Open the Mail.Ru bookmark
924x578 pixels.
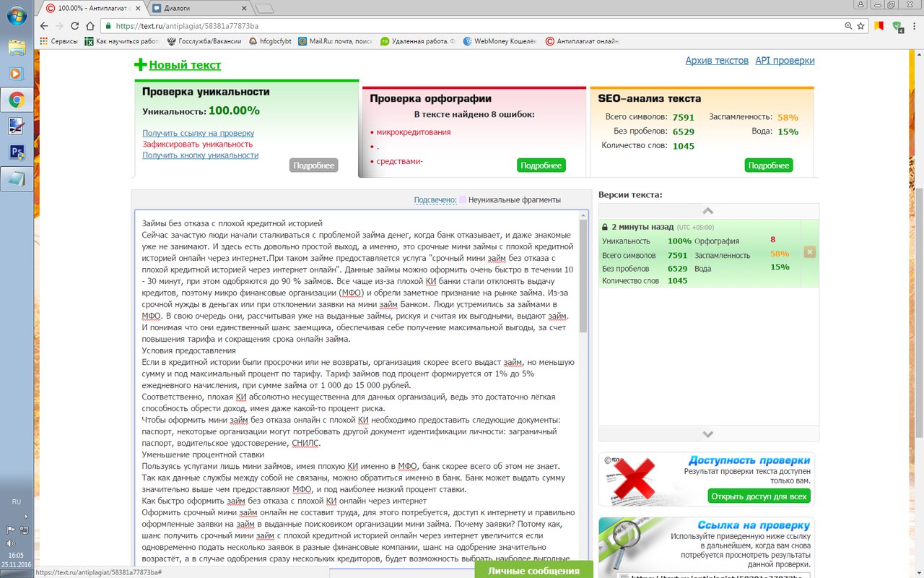coord(335,41)
